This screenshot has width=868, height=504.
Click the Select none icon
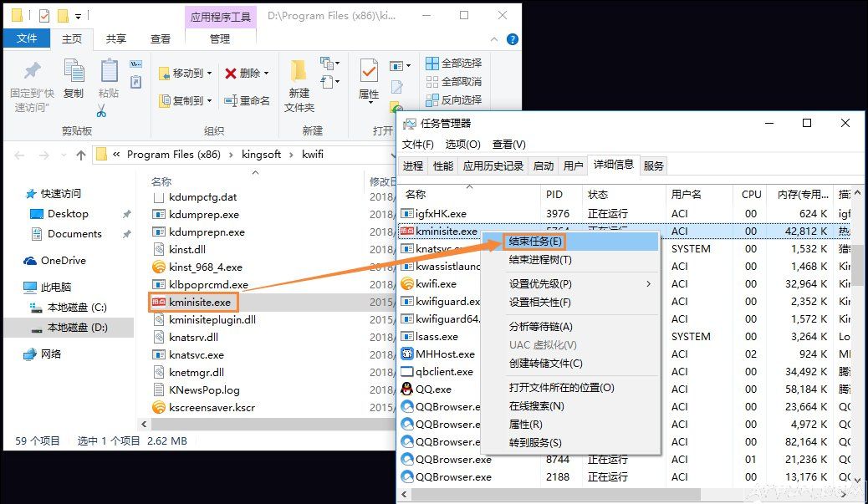[431, 82]
